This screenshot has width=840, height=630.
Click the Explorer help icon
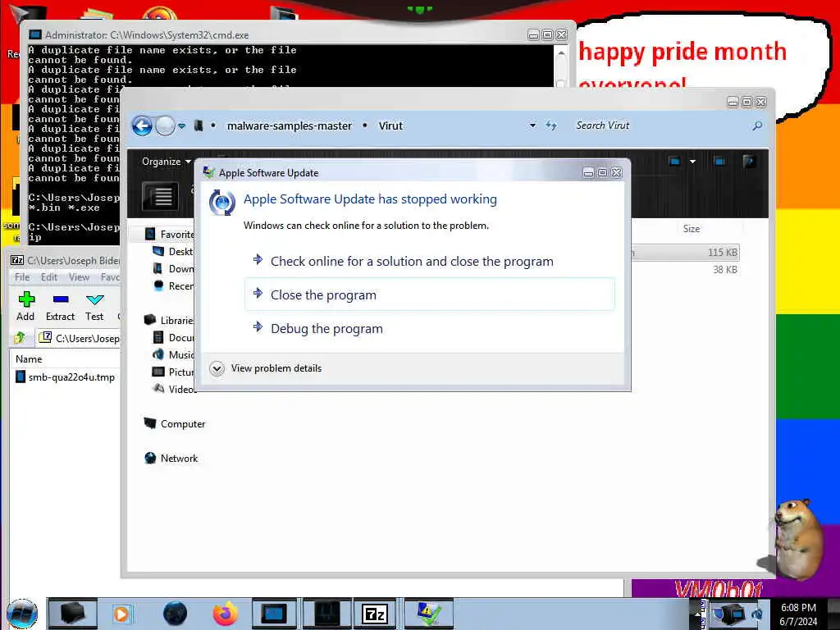pyautogui.click(x=750, y=162)
